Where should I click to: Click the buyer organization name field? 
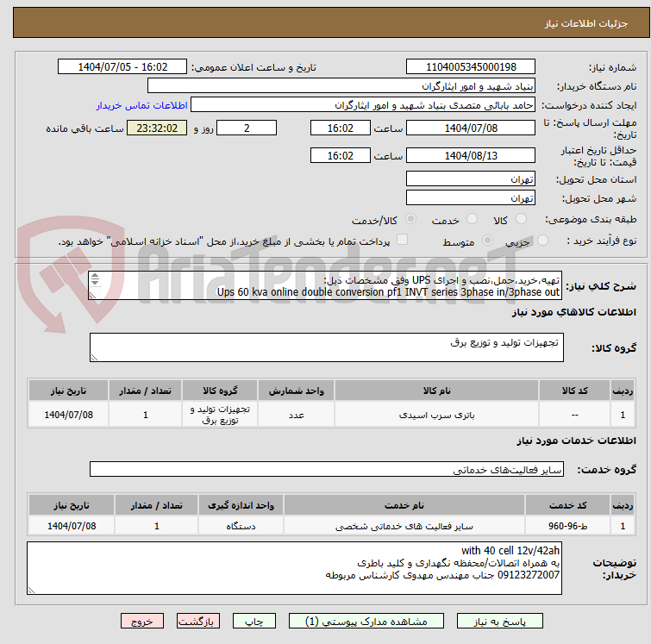coord(341,86)
